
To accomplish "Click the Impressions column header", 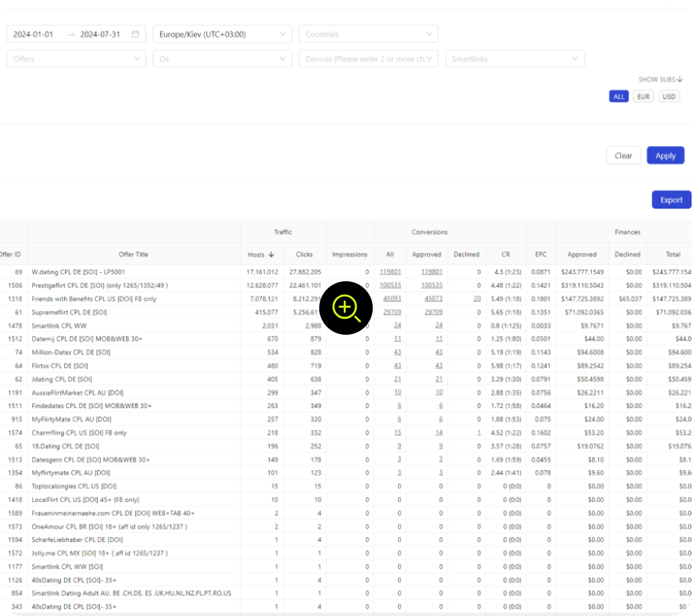I will tap(350, 255).
